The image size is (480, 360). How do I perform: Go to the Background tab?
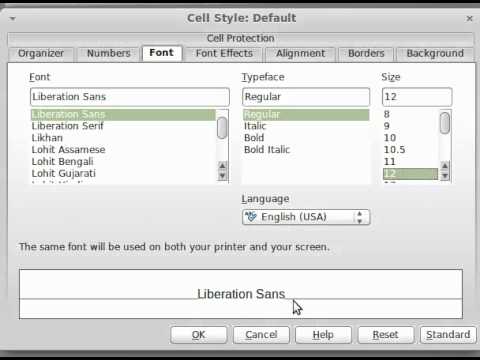(x=435, y=54)
